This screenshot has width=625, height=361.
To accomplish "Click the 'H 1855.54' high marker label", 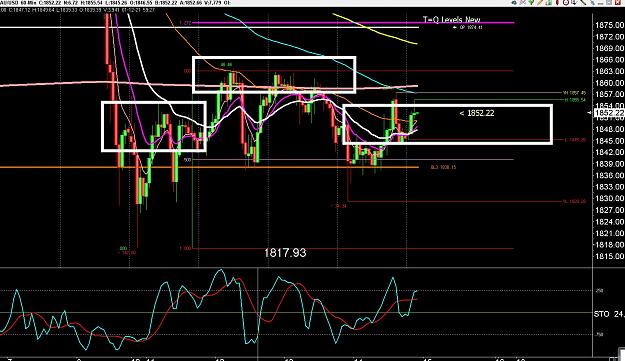I will click(575, 100).
